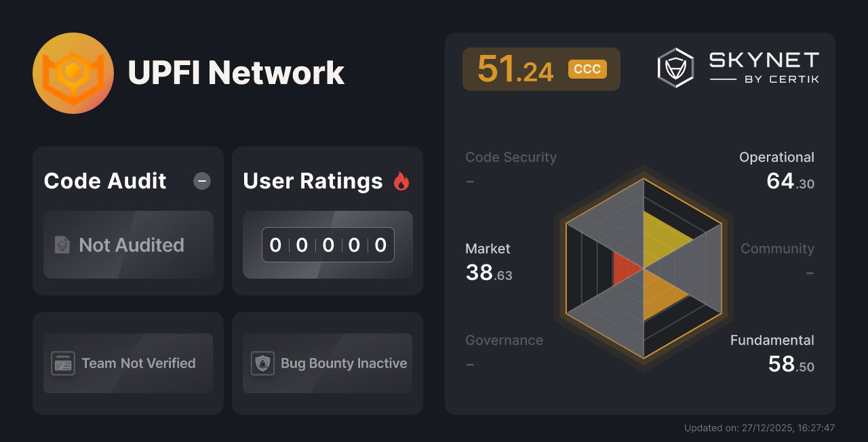868x442 pixels.
Task: Click the hexagonal radar chart graphic
Action: click(642, 268)
